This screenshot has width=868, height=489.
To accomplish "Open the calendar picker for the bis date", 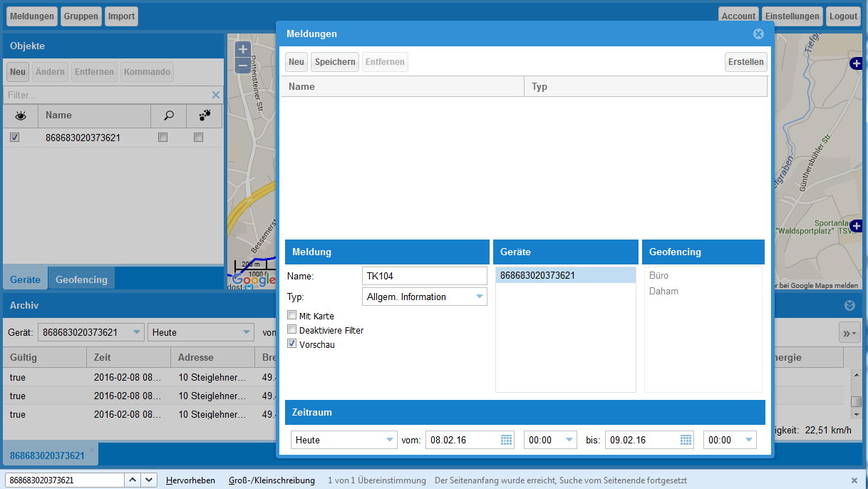I will pyautogui.click(x=685, y=440).
